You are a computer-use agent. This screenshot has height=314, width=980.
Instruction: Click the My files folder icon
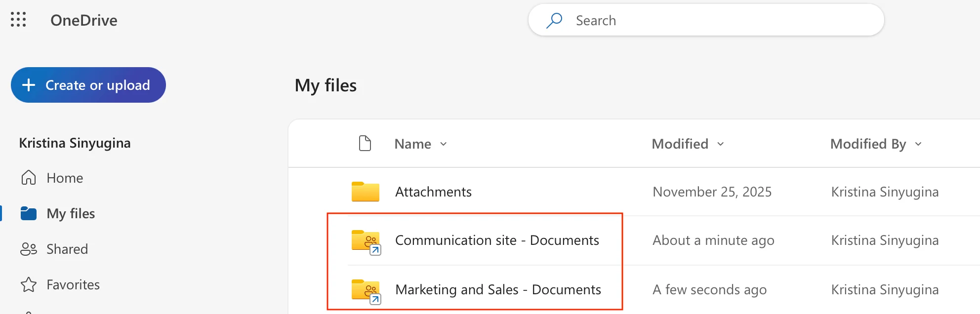[x=29, y=213]
